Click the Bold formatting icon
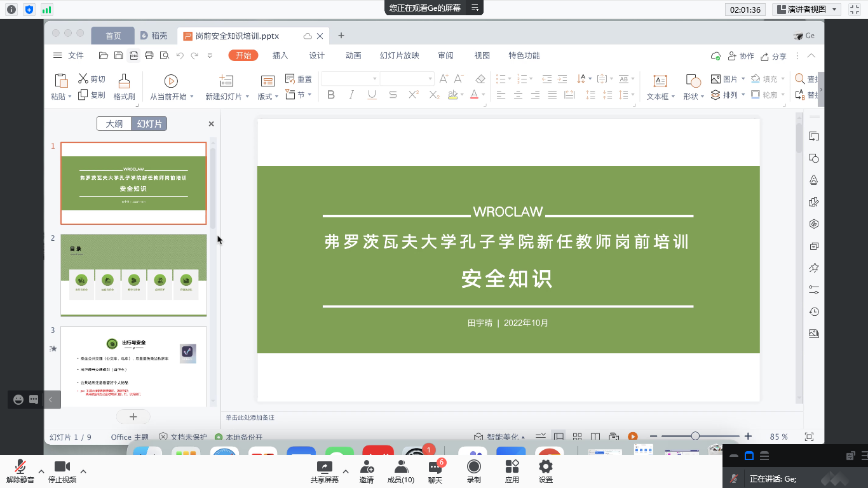The height and width of the screenshot is (488, 868). tap(330, 95)
